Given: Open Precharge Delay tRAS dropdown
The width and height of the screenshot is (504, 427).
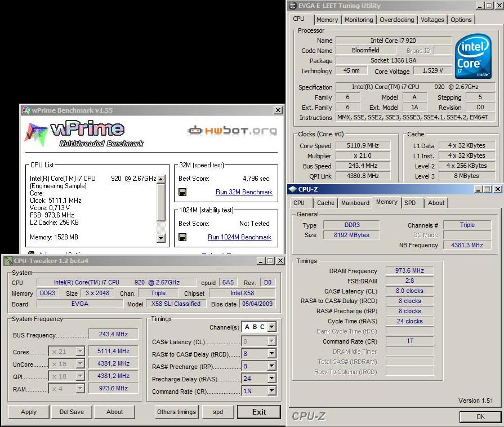Looking at the screenshot, I should [271, 379].
